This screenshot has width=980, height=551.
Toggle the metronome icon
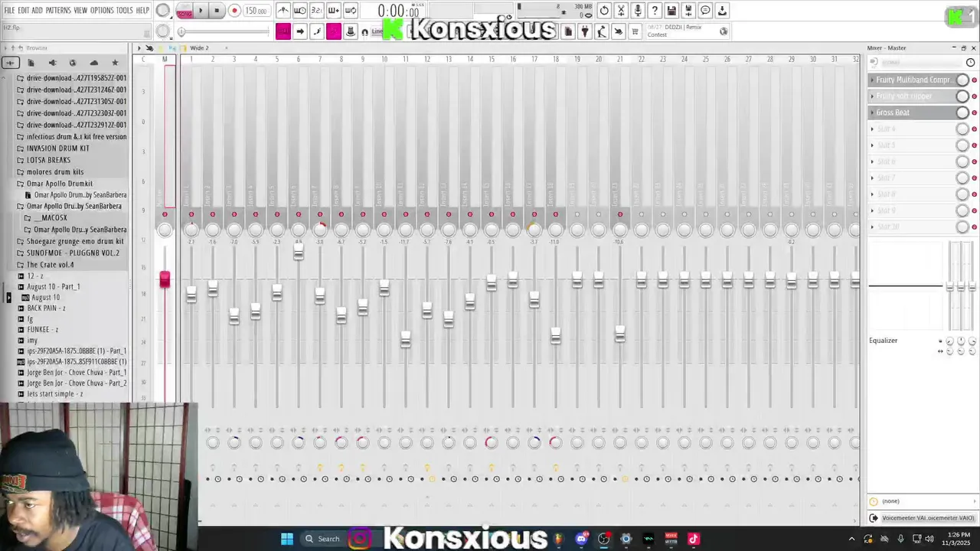pyautogui.click(x=283, y=11)
